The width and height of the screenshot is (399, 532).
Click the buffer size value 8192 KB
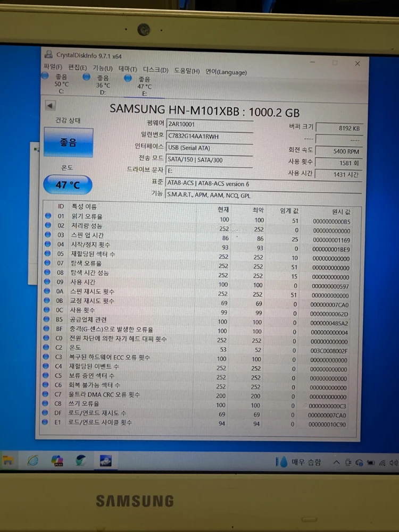pyautogui.click(x=339, y=128)
